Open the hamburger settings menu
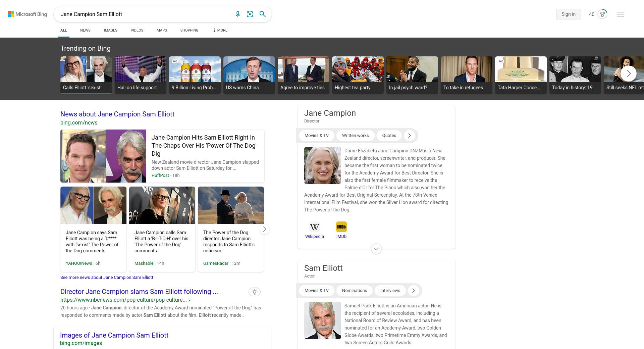The width and height of the screenshot is (644, 349). tap(621, 14)
